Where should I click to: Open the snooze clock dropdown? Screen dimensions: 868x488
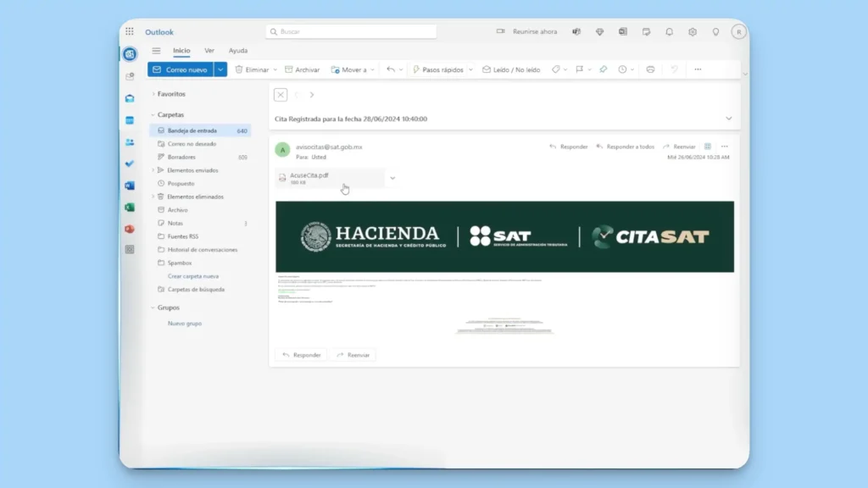(x=632, y=69)
